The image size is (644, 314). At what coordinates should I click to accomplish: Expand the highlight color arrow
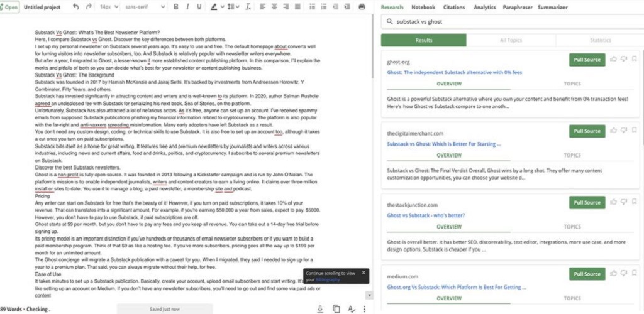click(x=223, y=7)
